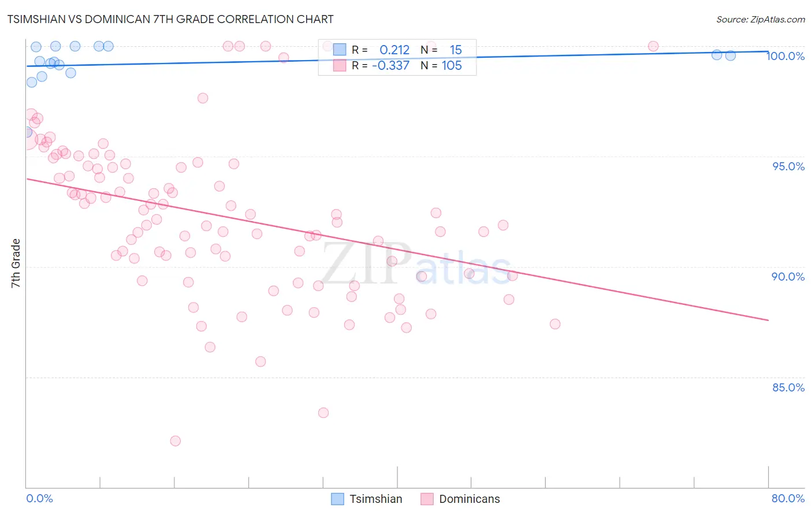Click the rightmost blue Tsimshian data point
This screenshot has width=812, height=515.
click(730, 55)
